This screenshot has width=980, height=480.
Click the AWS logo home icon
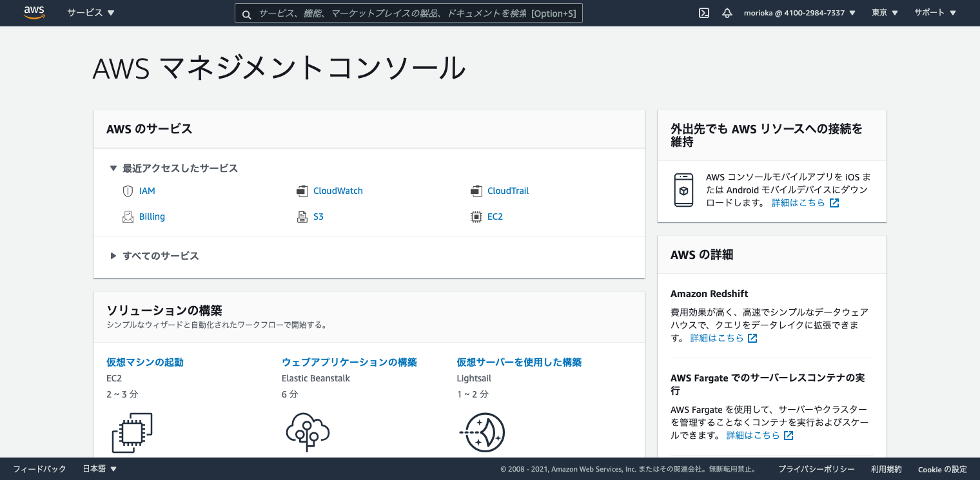click(x=34, y=13)
